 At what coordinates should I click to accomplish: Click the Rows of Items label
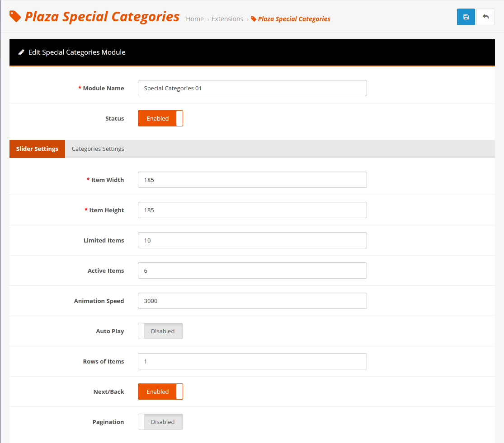(x=104, y=361)
